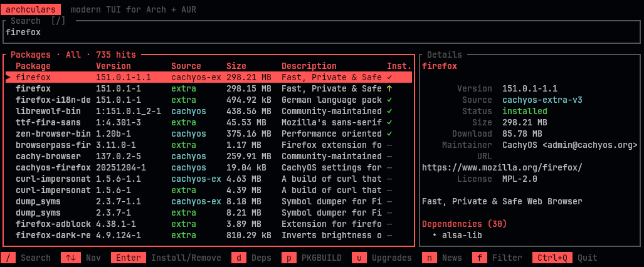
Task: Click the Source column header
Action: [x=186, y=66]
